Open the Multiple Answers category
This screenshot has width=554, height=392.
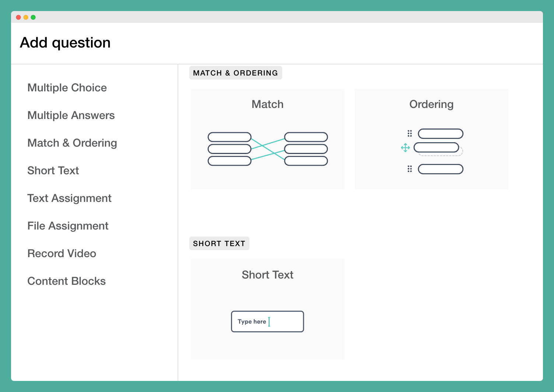pyautogui.click(x=71, y=115)
